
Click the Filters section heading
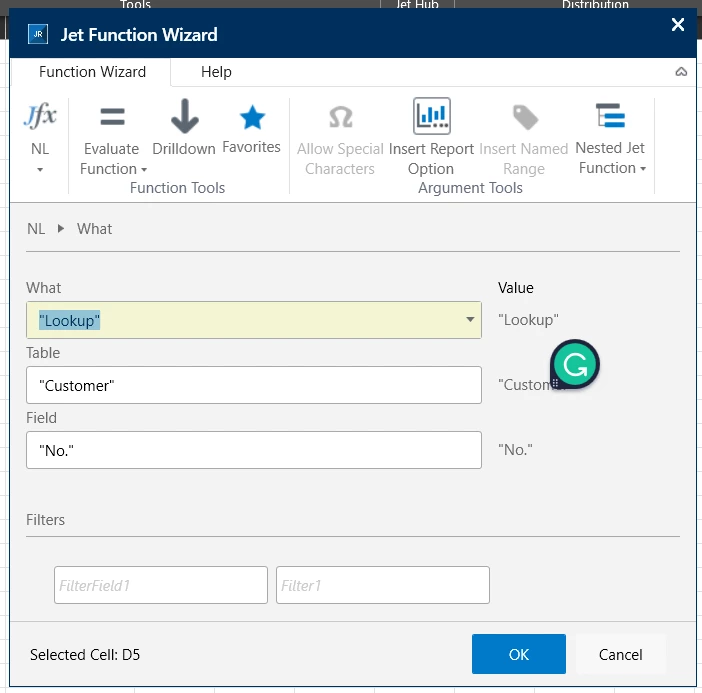click(45, 520)
